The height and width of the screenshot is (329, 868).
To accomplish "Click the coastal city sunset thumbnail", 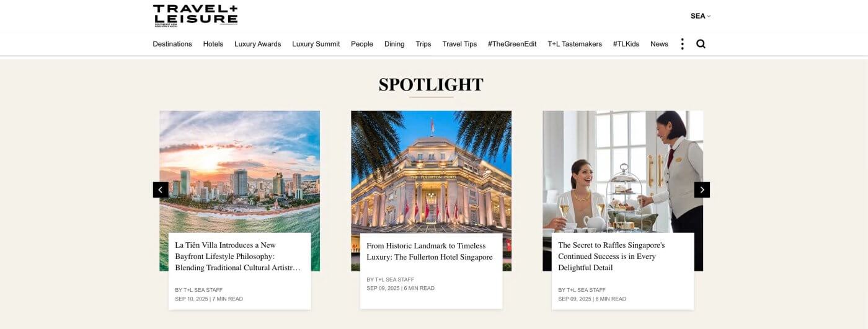I will pos(239,172).
